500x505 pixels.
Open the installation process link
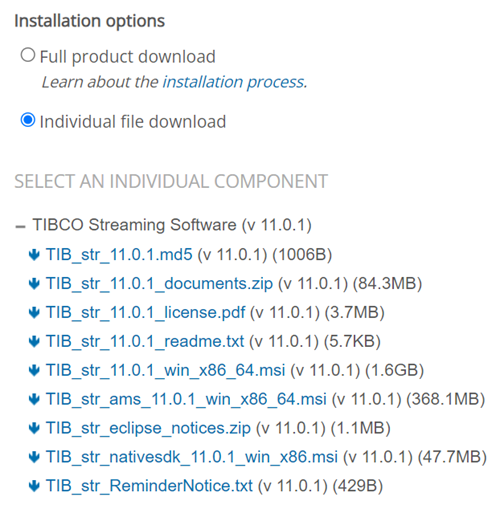(234, 82)
